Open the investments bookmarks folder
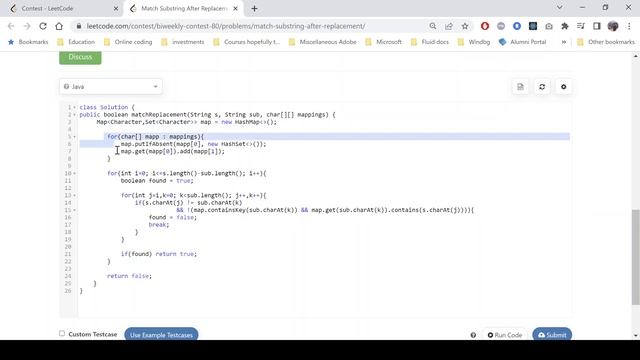640x360 pixels. pyautogui.click(x=182, y=42)
